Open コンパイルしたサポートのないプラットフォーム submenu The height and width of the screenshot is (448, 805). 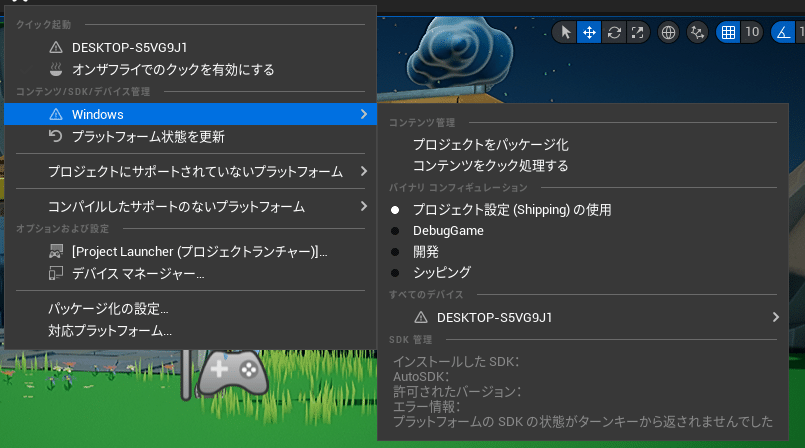[x=190, y=206]
